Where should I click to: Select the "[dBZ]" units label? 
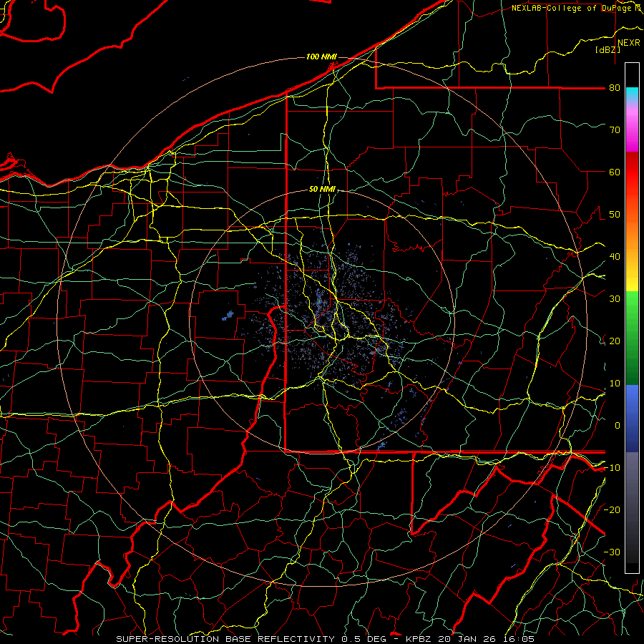(x=608, y=50)
